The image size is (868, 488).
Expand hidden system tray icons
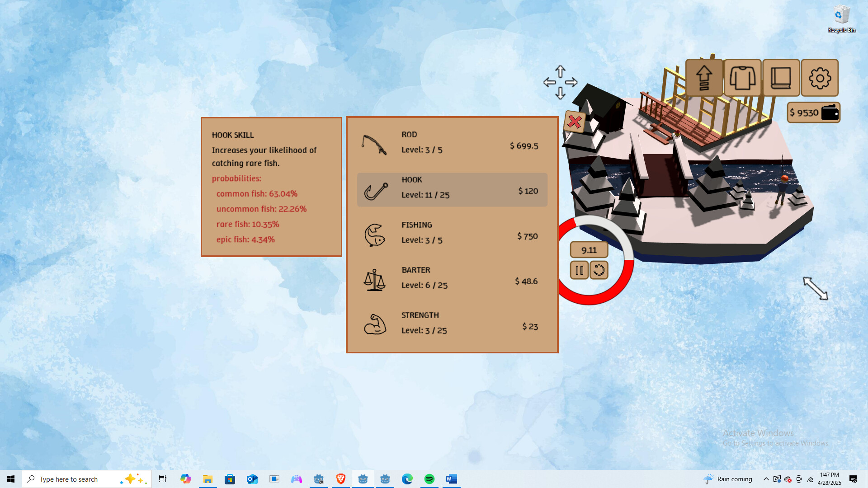tap(766, 479)
